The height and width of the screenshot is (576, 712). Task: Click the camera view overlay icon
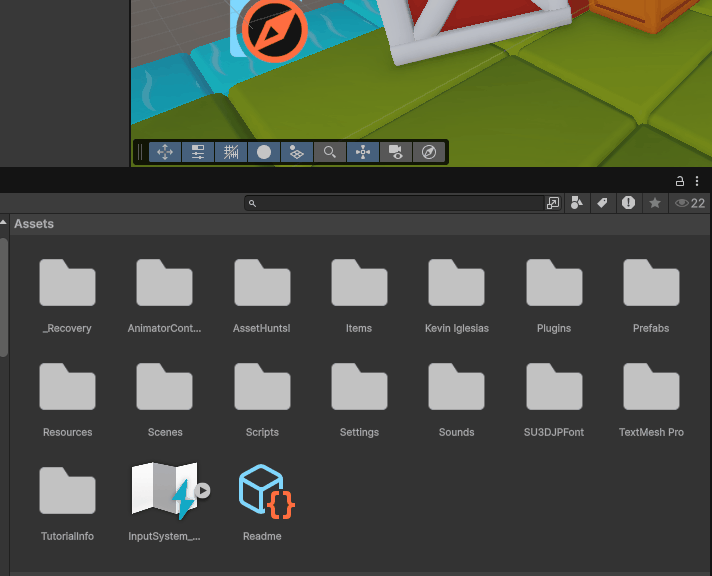coord(396,152)
